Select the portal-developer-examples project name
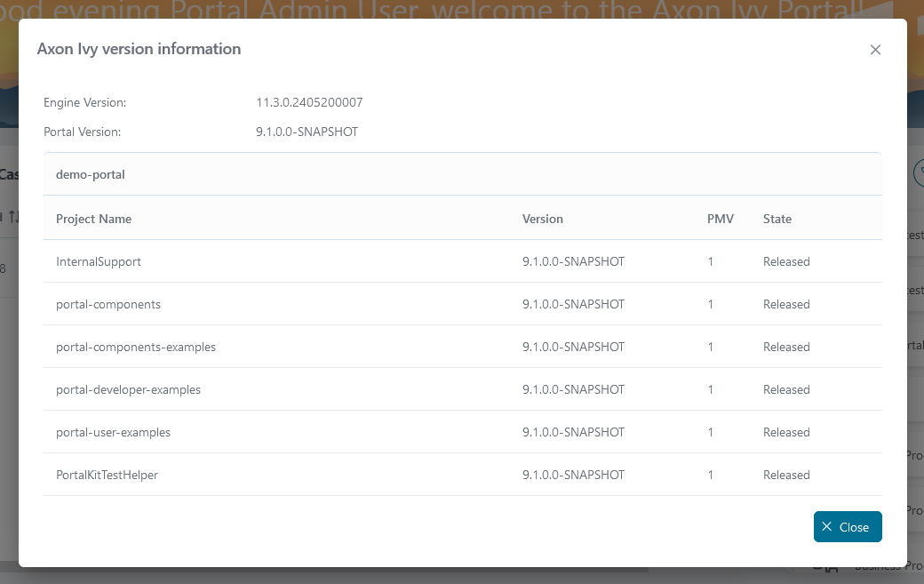This screenshot has height=584, width=924. (x=129, y=389)
